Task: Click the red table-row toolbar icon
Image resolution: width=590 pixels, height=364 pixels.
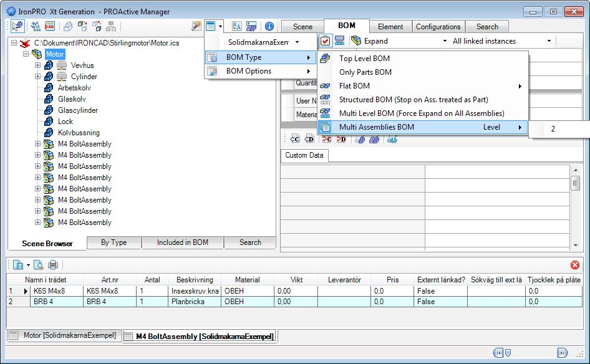Action: pyautogui.click(x=50, y=26)
